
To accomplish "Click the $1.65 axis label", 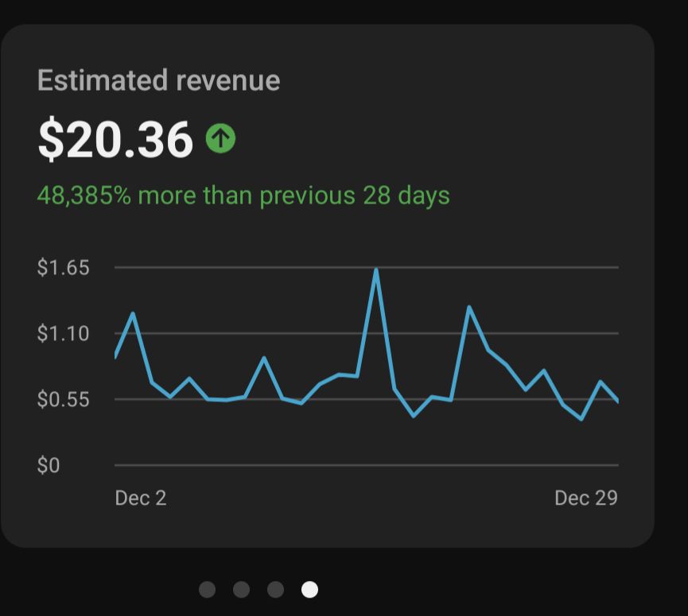I will tap(63, 267).
